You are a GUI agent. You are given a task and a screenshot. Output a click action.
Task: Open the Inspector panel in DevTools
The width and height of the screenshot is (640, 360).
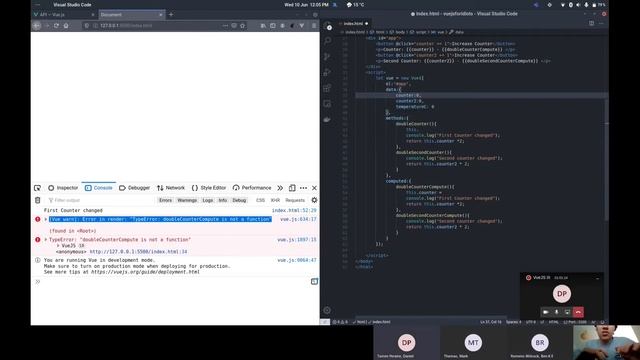pos(63,188)
